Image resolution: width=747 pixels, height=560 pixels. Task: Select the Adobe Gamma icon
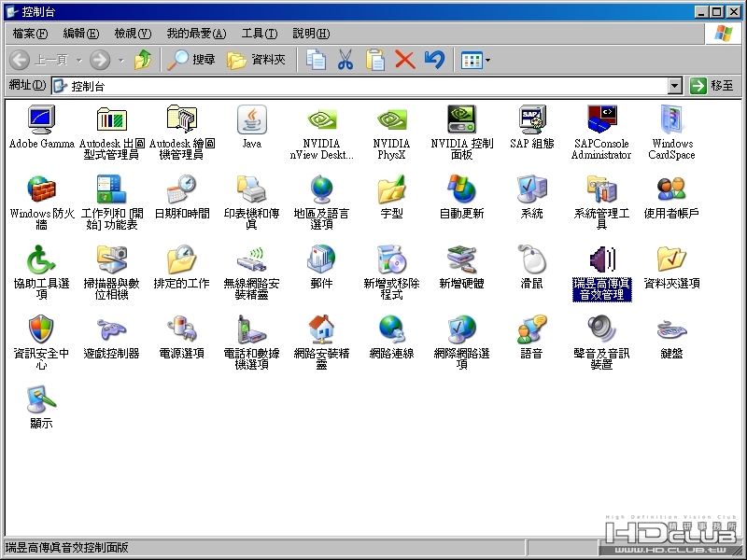pyautogui.click(x=41, y=120)
